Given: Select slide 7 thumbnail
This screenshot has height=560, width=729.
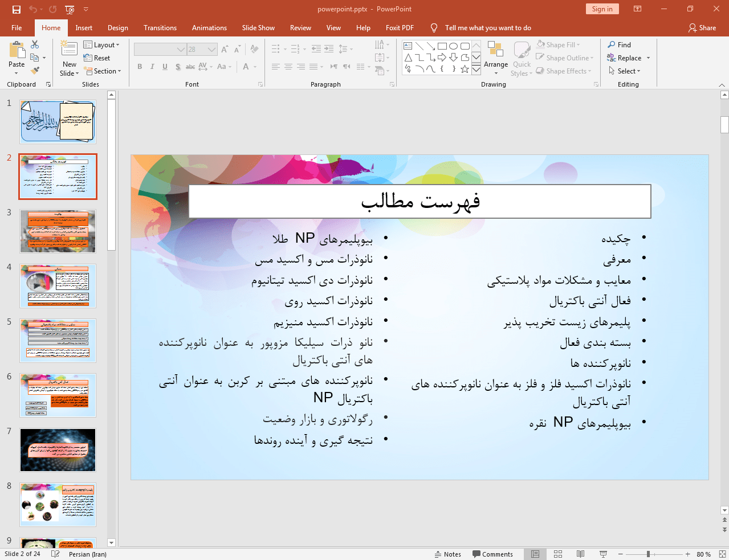Looking at the screenshot, I should 58,450.
